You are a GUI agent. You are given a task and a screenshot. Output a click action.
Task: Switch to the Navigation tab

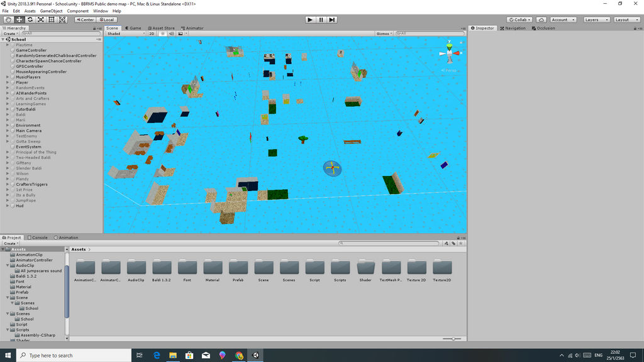[513, 28]
